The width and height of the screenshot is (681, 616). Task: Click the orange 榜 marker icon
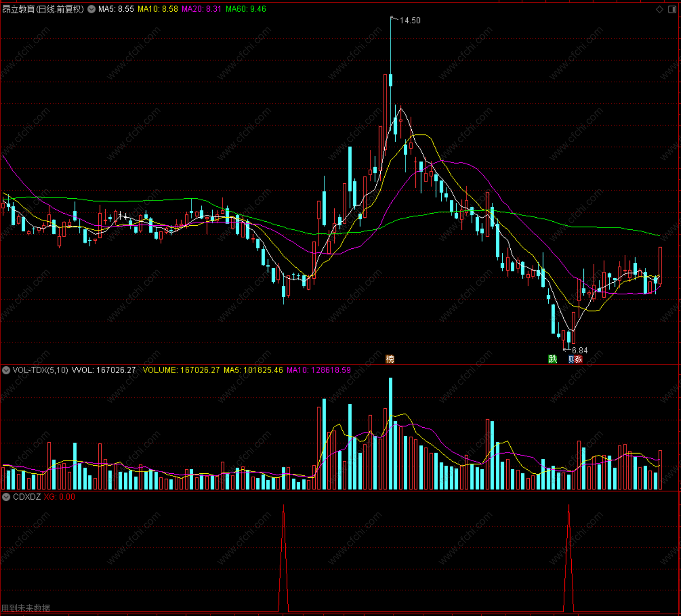coord(390,359)
